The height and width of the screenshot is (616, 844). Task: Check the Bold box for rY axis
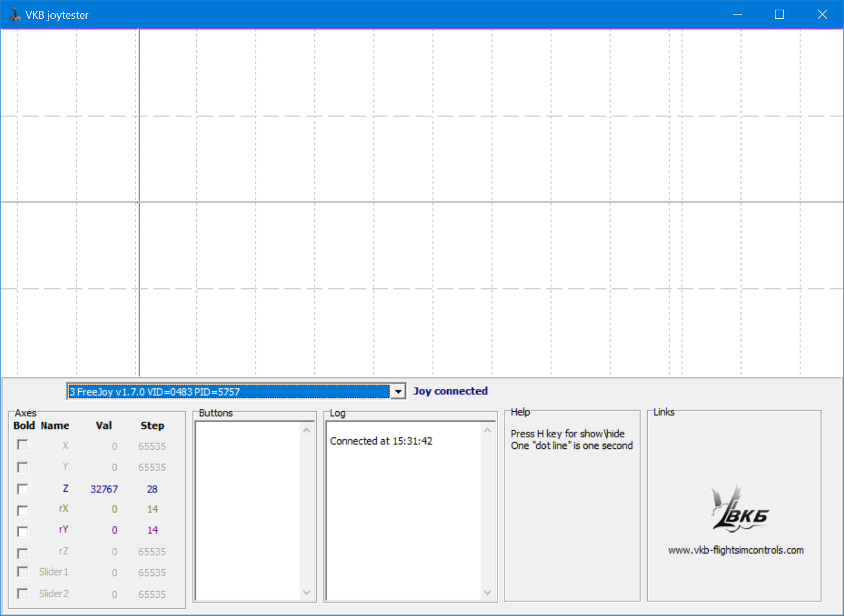[22, 532]
